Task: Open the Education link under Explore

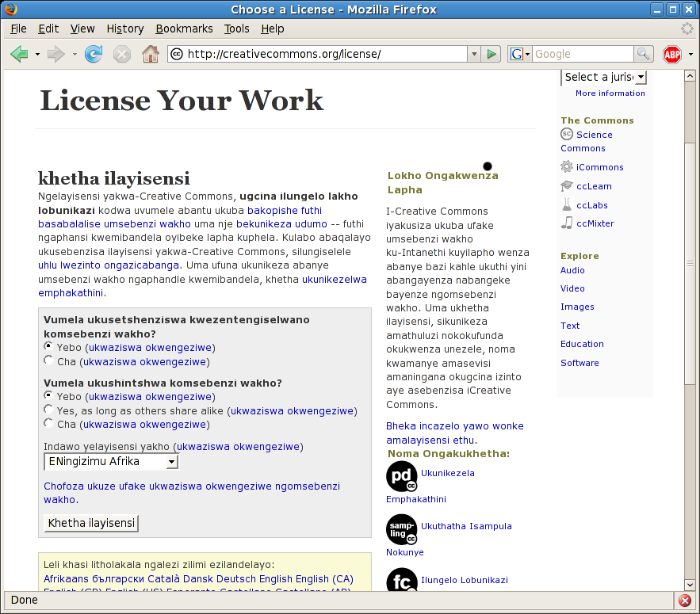Action: (x=582, y=344)
